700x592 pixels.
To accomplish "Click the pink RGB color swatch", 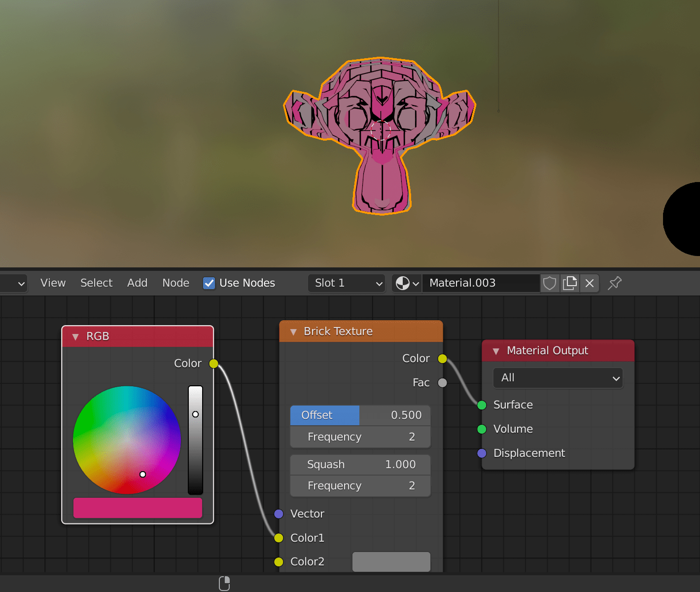I will [x=138, y=508].
